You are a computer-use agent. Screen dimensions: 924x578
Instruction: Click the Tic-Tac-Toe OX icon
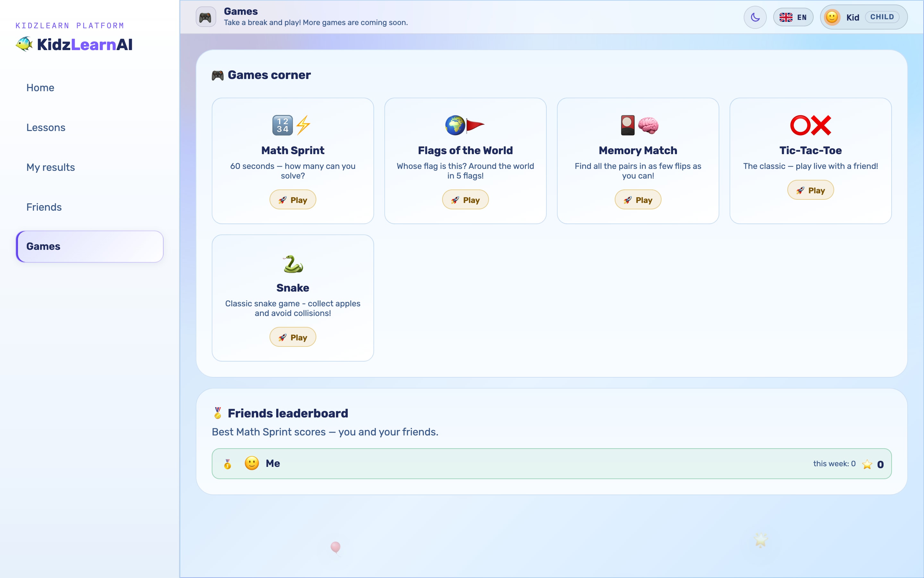tap(810, 125)
